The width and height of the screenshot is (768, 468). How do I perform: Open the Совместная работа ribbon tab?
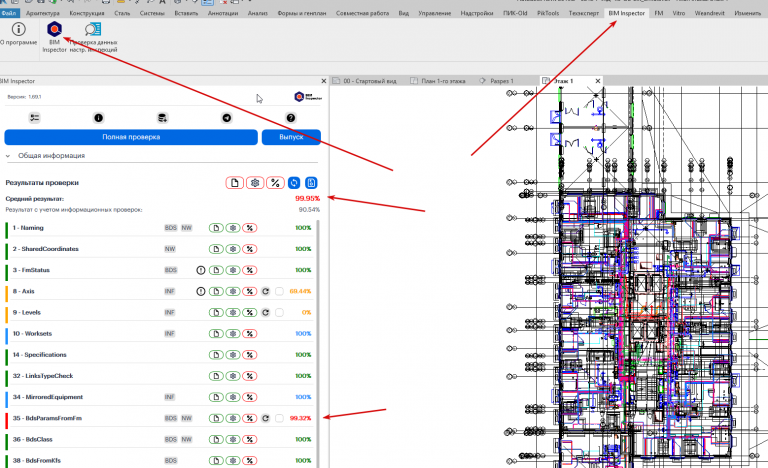coord(362,13)
